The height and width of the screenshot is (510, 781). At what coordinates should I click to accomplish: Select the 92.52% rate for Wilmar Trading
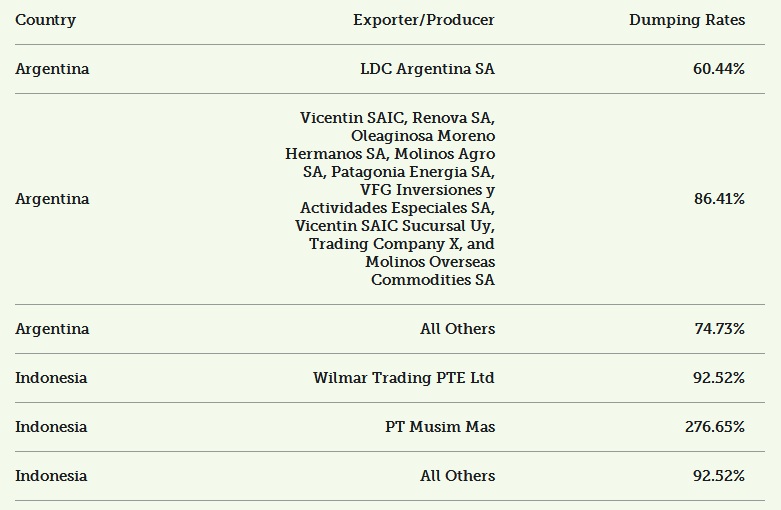coord(719,378)
